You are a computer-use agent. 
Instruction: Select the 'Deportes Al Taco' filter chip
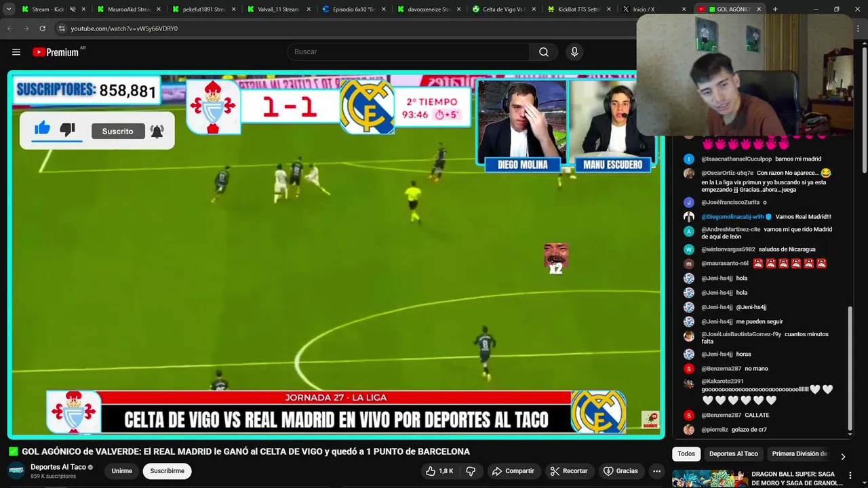tap(733, 454)
